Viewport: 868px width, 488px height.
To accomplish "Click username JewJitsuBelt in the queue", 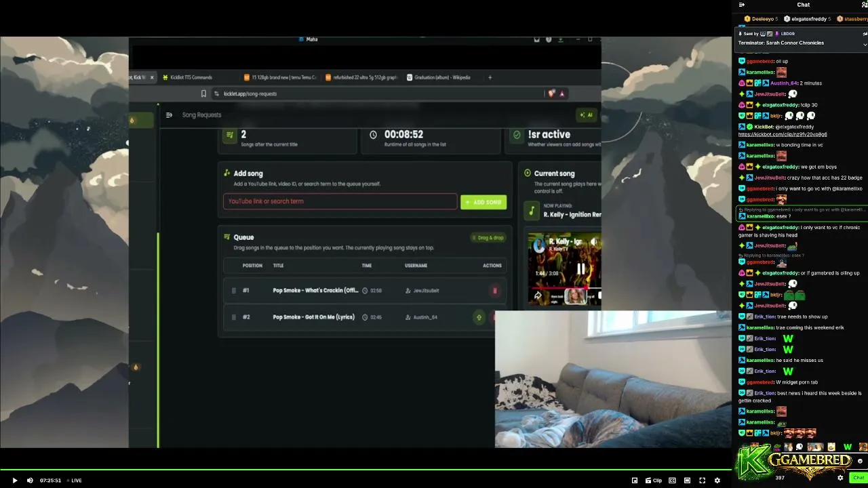I will (x=426, y=291).
